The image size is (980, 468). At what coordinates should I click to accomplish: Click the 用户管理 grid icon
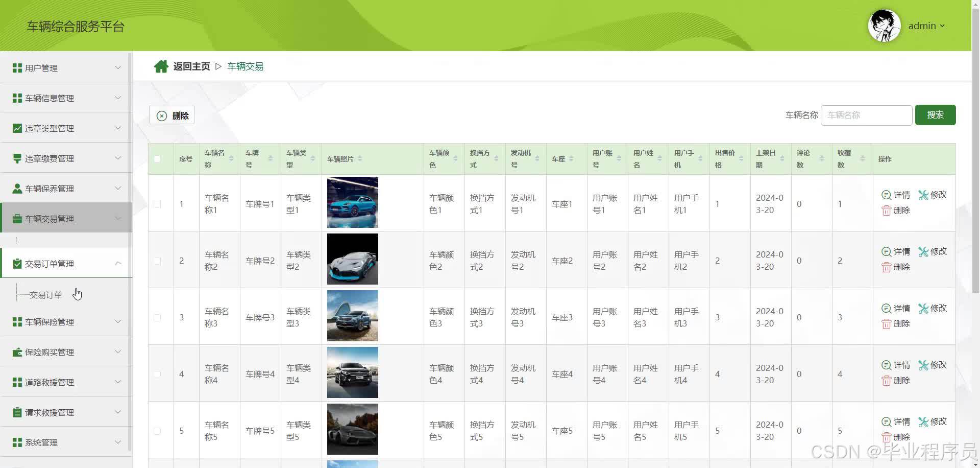pyautogui.click(x=17, y=68)
